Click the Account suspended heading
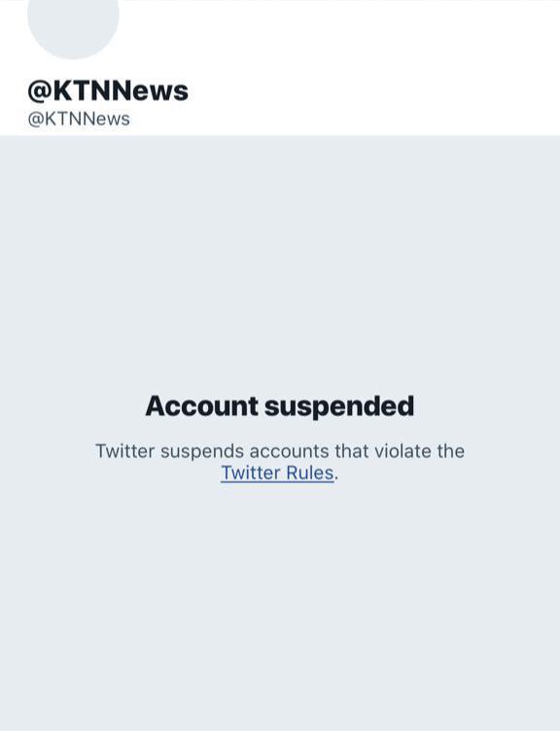The width and height of the screenshot is (560, 731). pos(280,406)
